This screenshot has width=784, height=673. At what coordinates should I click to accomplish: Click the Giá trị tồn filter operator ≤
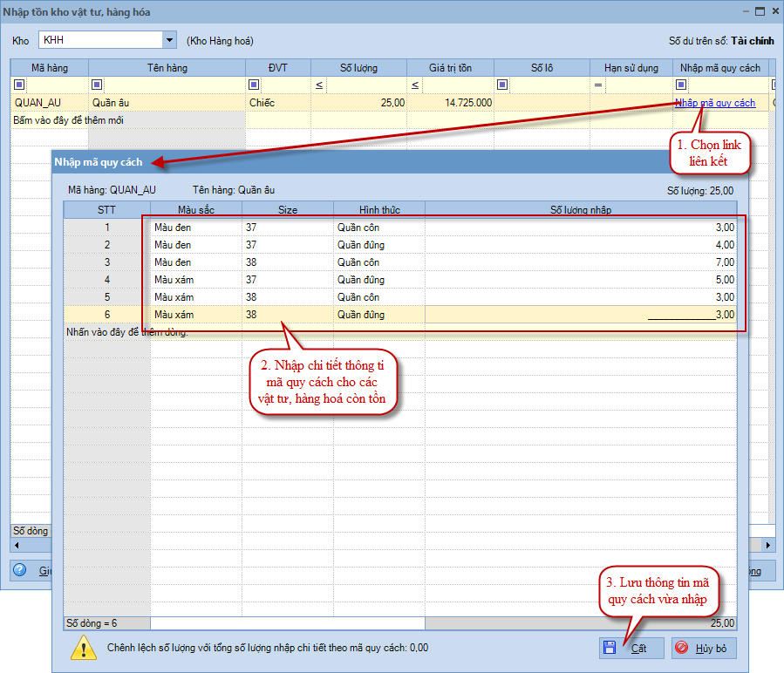click(x=415, y=85)
